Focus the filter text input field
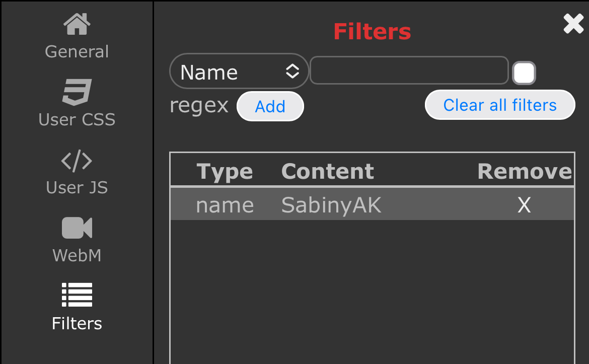589x364 pixels. pyautogui.click(x=409, y=70)
